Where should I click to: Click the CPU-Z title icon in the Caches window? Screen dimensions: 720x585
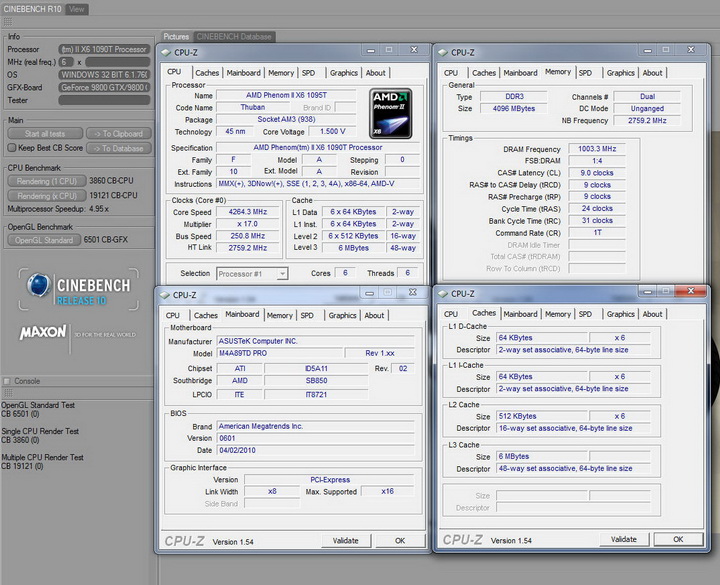click(443, 294)
